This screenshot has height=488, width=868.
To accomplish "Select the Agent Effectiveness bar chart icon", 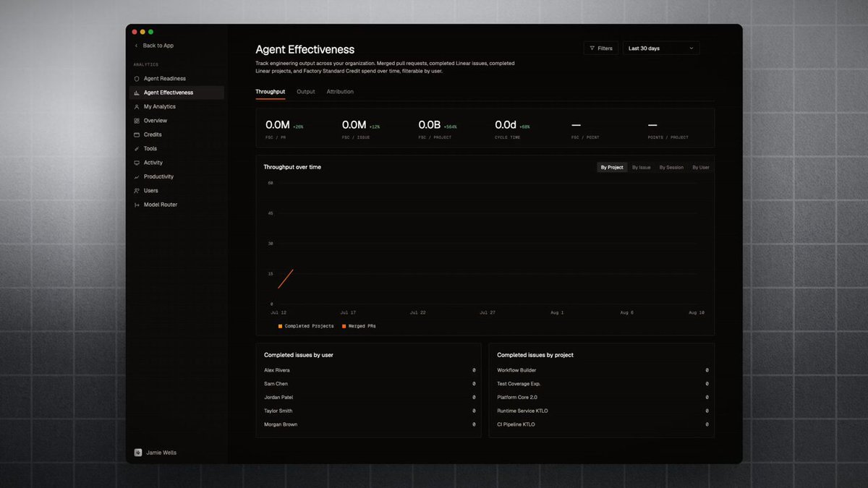I will (x=137, y=93).
